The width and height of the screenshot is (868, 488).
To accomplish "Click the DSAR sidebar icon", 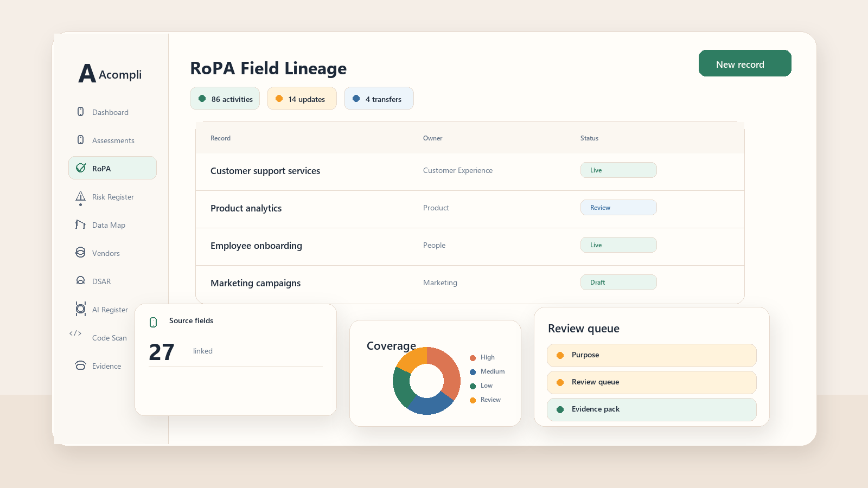I will coord(80,281).
